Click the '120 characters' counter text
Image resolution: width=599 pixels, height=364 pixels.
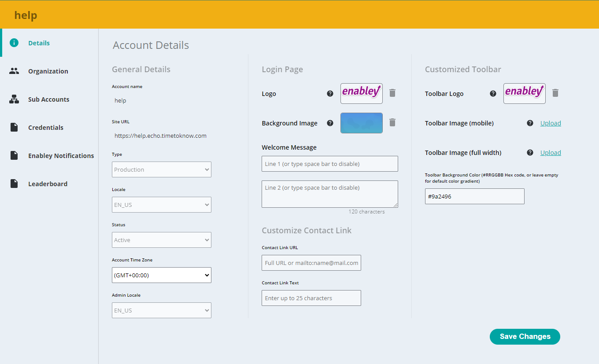[366, 212]
